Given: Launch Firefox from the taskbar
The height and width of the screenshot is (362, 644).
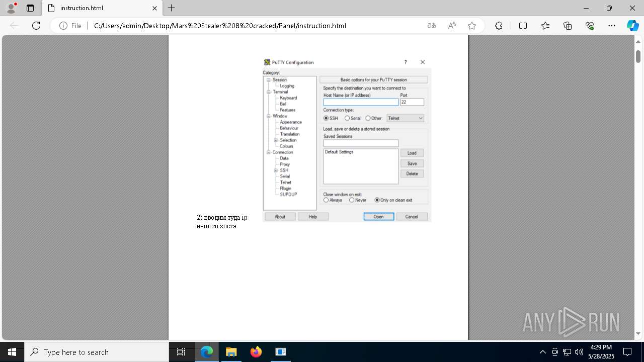Looking at the screenshot, I should point(256,352).
